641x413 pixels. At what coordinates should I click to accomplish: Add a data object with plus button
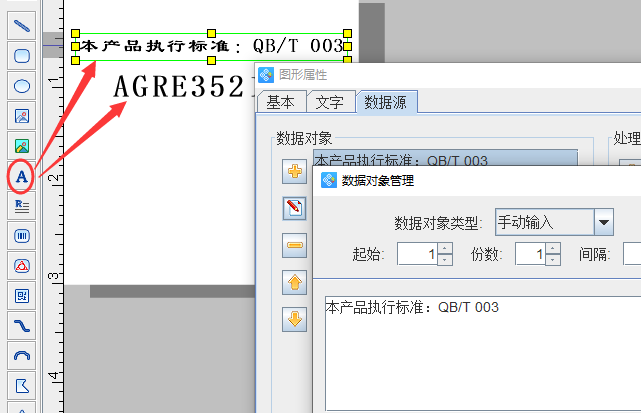pos(295,172)
